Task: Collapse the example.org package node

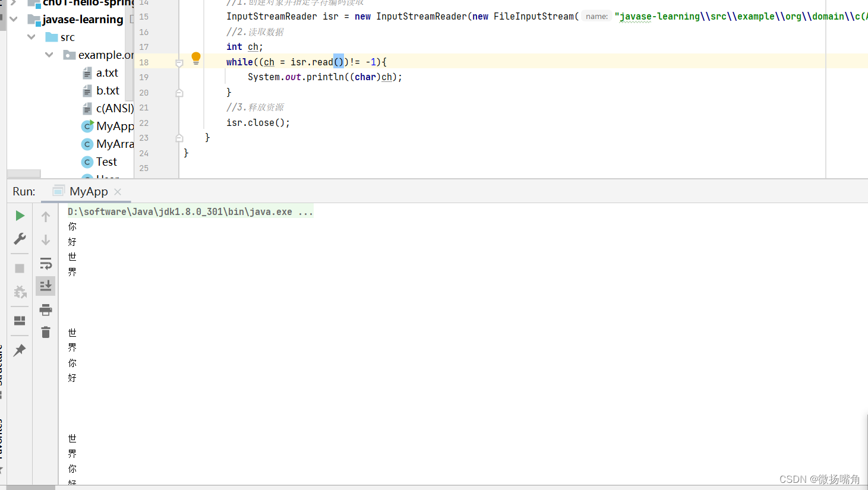Action: coord(49,55)
